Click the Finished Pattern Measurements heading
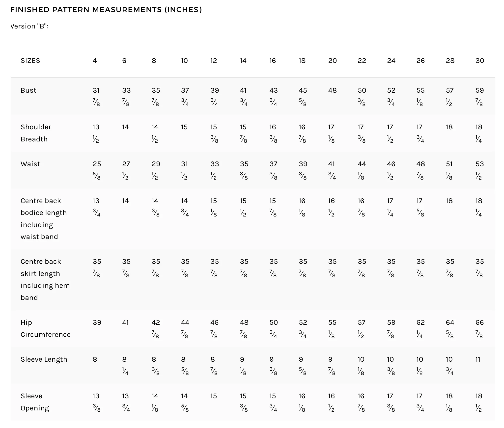The height and width of the screenshot is (428, 504). pyautogui.click(x=106, y=10)
